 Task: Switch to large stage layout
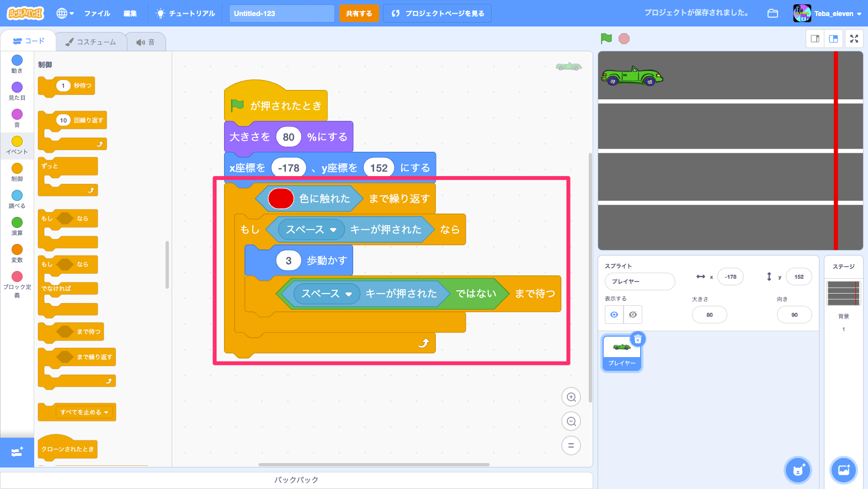pos(833,39)
